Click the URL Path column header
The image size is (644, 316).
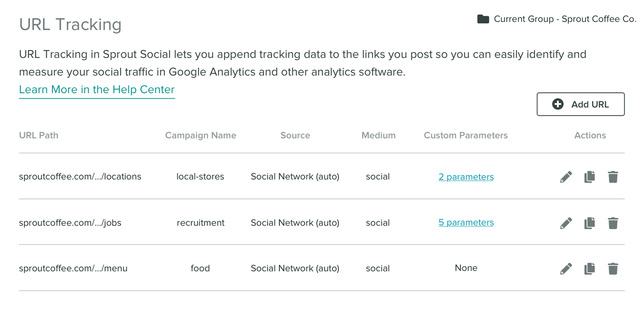pos(39,135)
